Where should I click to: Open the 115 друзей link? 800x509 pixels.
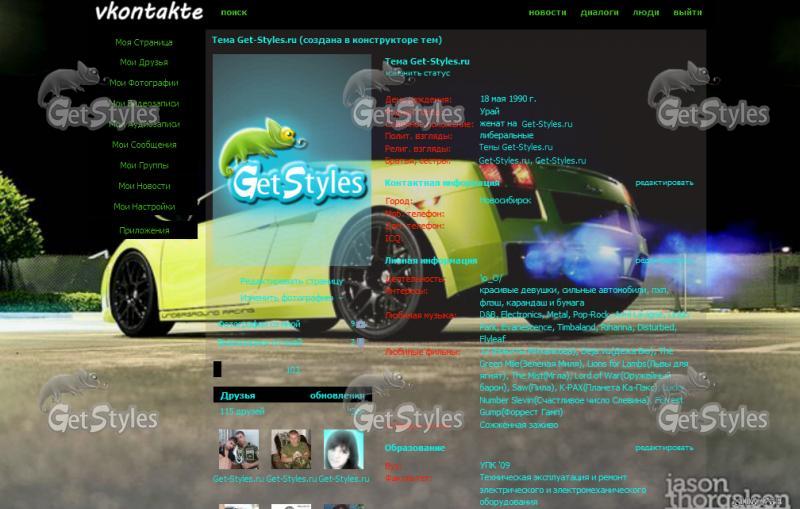point(242,411)
